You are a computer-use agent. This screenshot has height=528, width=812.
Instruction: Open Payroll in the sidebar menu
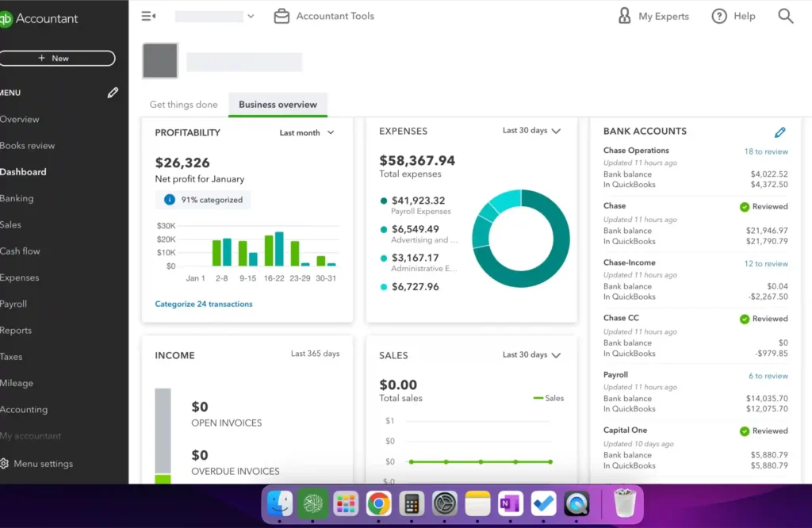coord(13,304)
